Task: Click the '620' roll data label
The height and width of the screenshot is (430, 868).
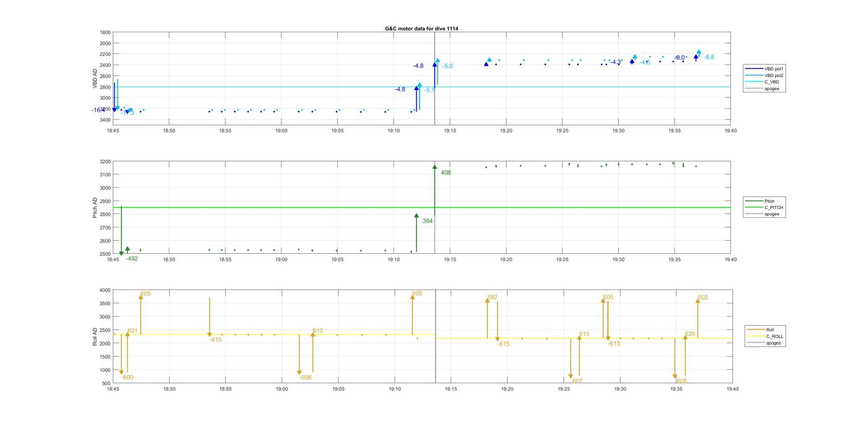Action: pos(690,334)
